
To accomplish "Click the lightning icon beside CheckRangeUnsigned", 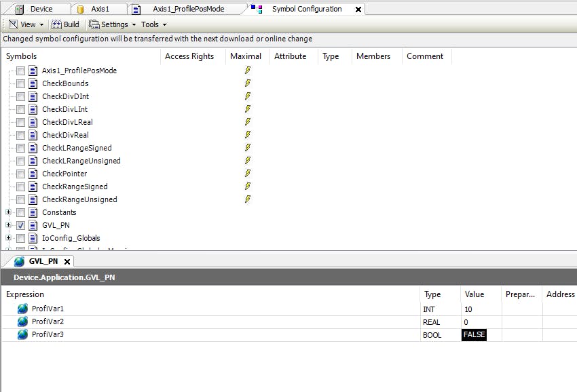I will (248, 199).
